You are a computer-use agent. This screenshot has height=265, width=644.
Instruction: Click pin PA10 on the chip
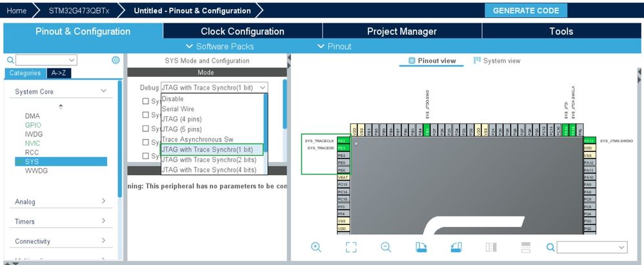pyautogui.click(x=590, y=177)
